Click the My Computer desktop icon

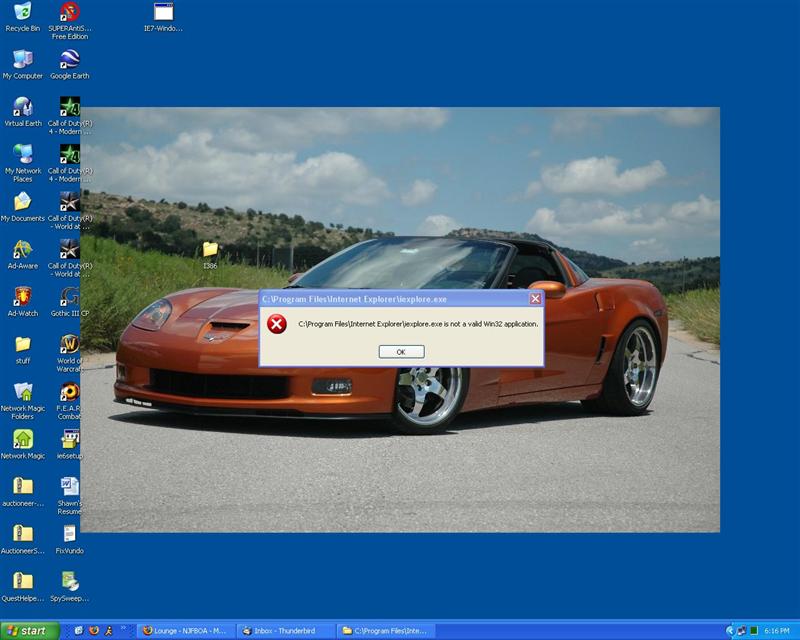click(22, 60)
